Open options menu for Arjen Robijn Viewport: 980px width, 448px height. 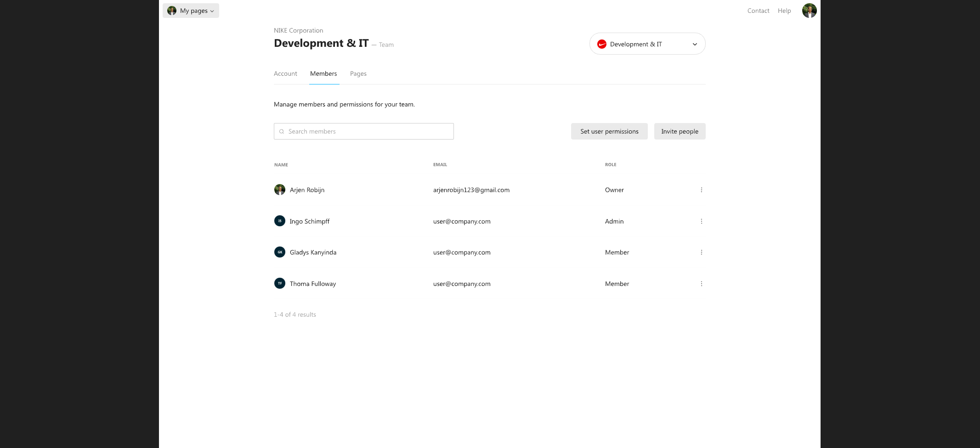[x=701, y=190]
